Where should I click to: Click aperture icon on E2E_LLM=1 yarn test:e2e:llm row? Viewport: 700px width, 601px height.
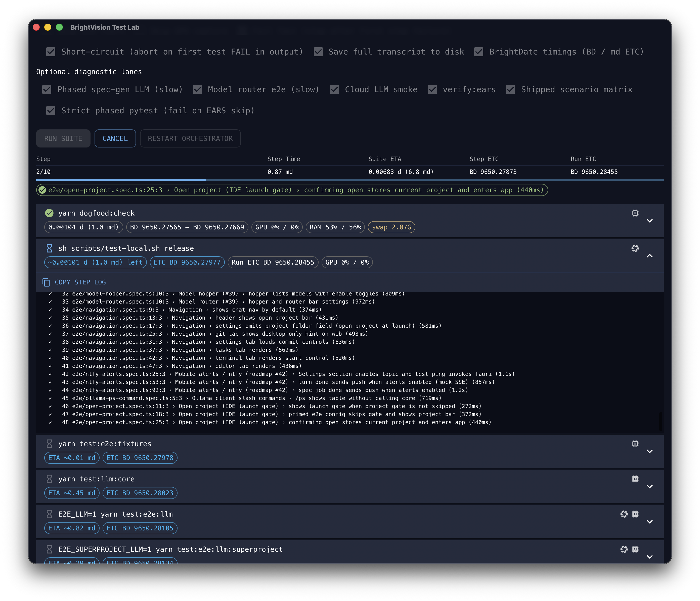[x=624, y=514]
